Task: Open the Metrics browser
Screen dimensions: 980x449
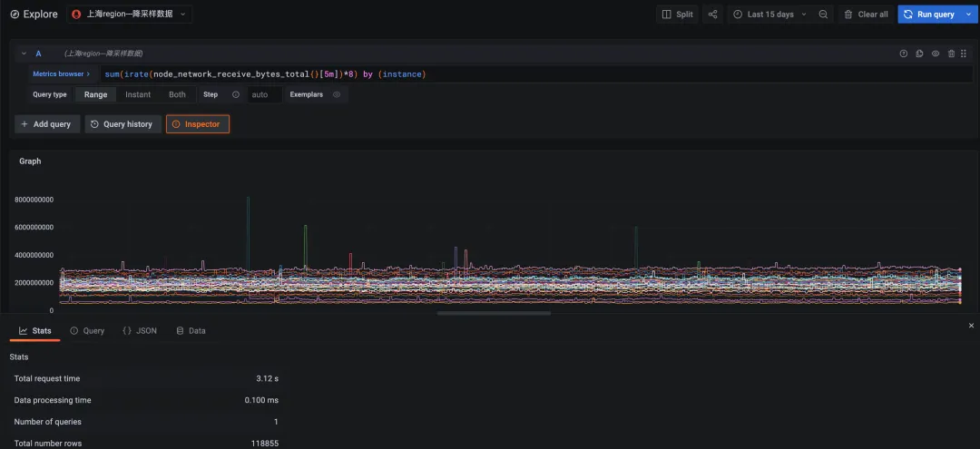Action: (62, 73)
